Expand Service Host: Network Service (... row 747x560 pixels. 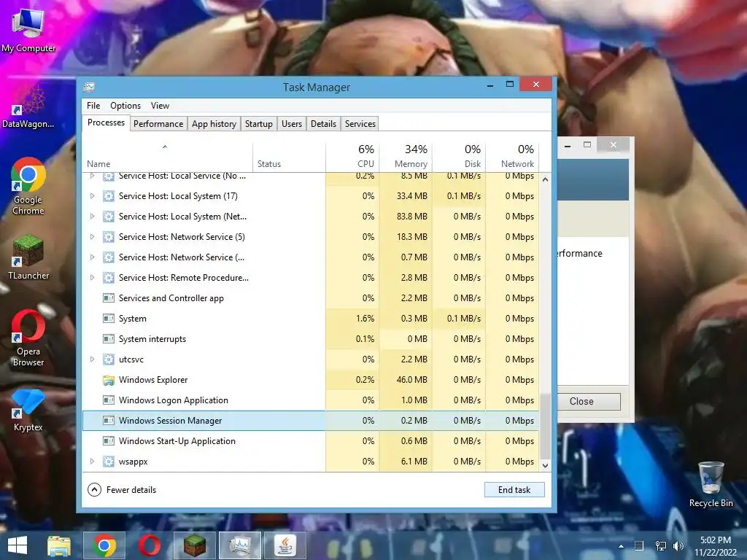(93, 257)
